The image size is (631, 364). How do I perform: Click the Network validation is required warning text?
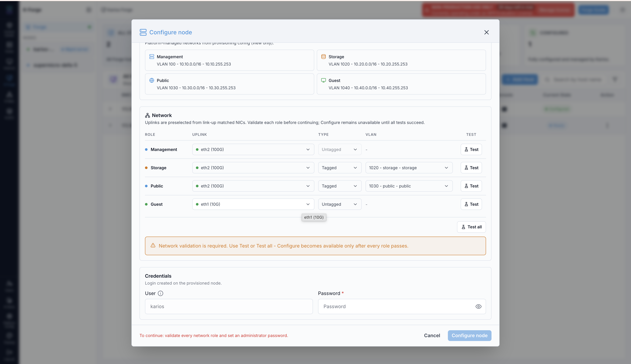tap(284, 246)
